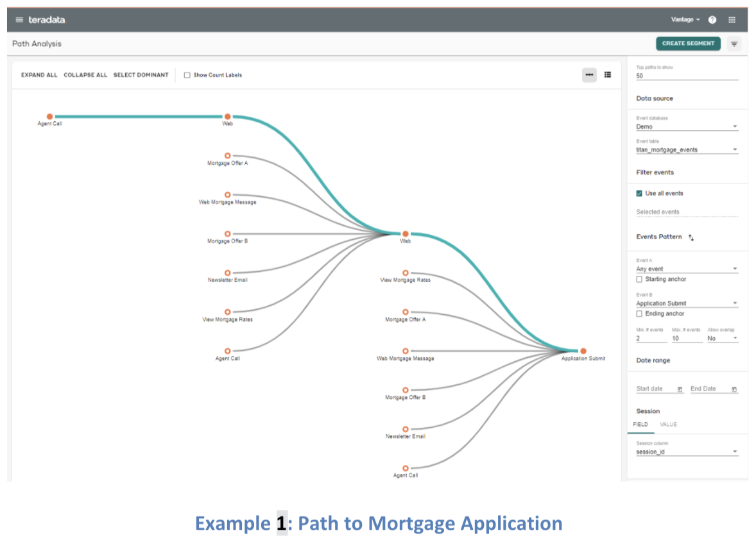This screenshot has height=549, width=756.
Task: Check the Starting anchor checkbox
Action: coord(639,280)
